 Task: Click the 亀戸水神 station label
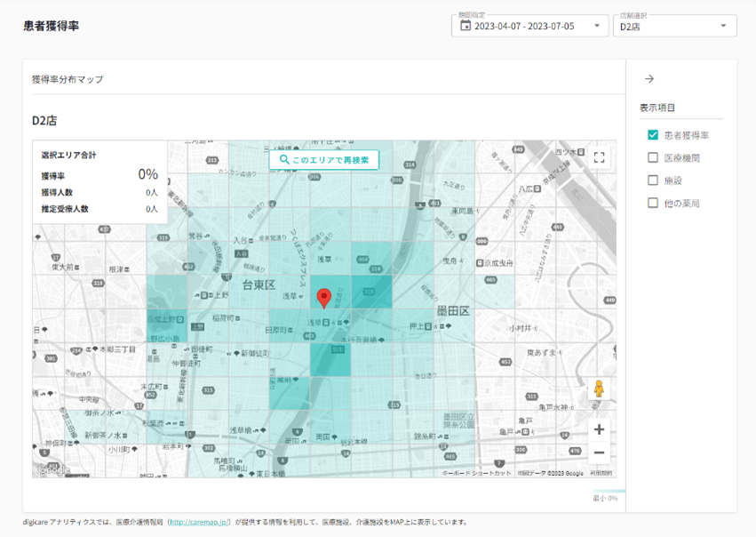pyautogui.click(x=553, y=408)
